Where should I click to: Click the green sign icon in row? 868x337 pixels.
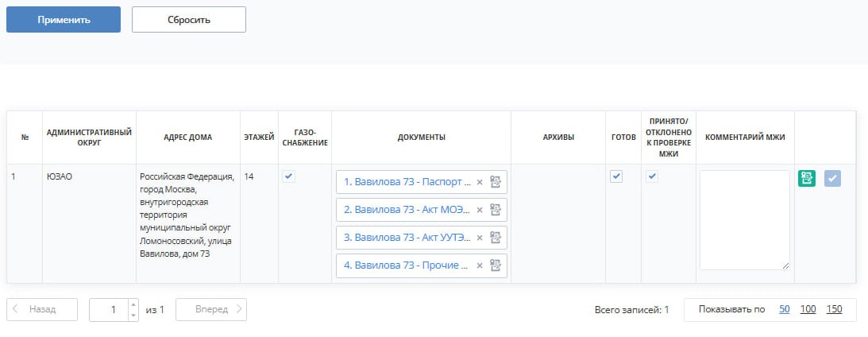[x=807, y=178]
